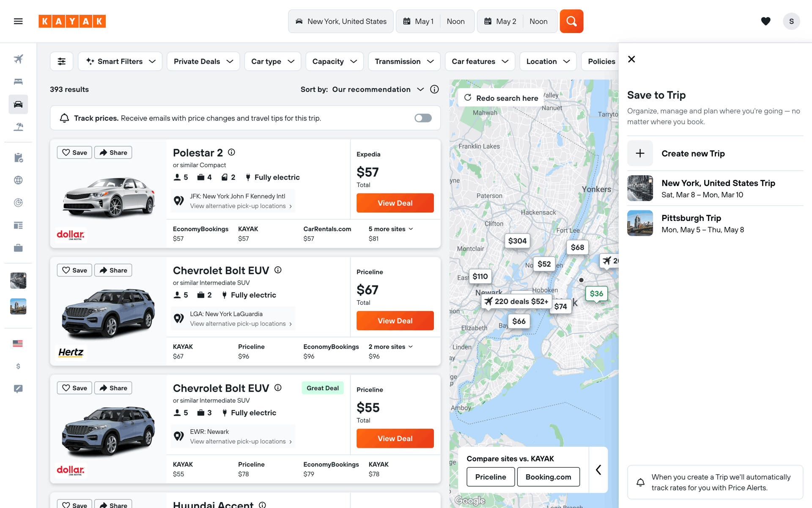Click plus icon to create trip

pos(640,153)
